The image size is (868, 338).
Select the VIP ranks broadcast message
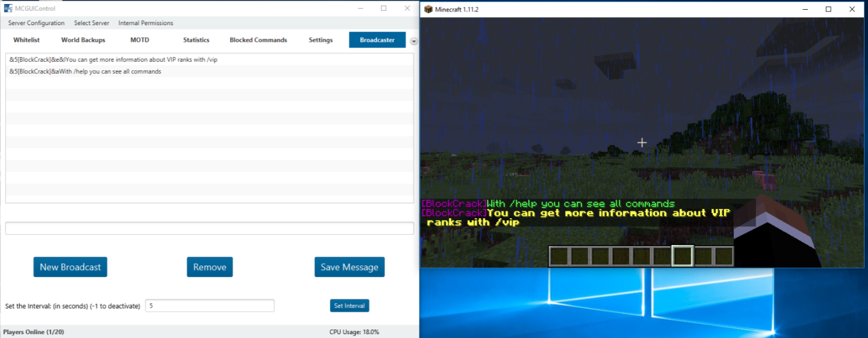tap(114, 60)
